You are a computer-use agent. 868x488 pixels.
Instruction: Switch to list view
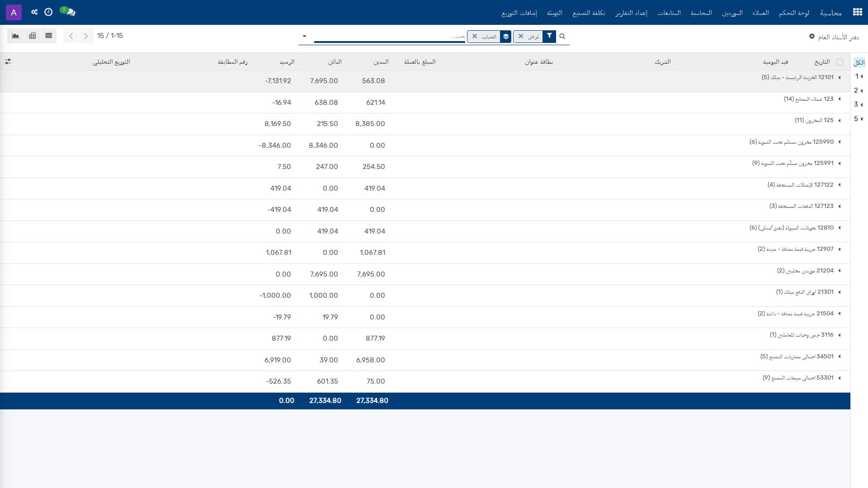pos(48,36)
